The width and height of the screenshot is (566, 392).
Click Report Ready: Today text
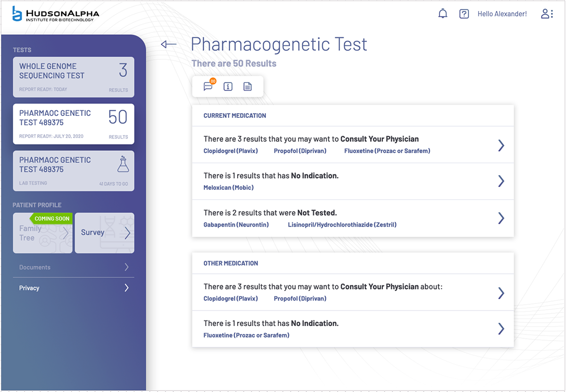[x=43, y=89]
